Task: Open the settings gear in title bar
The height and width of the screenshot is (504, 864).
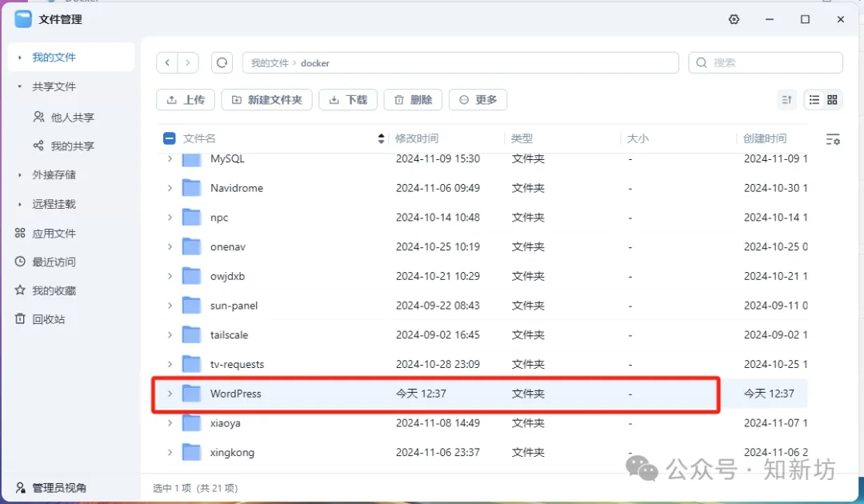Action: tap(734, 19)
